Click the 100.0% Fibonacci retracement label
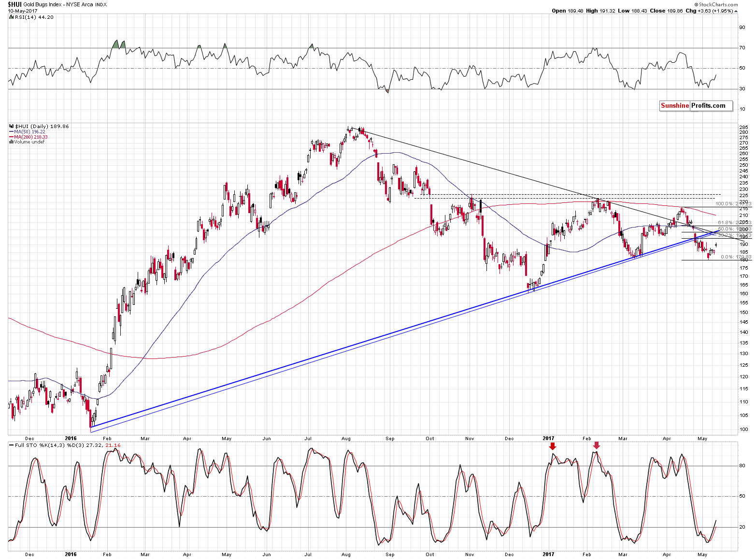This screenshot has height=559, width=756. (x=733, y=204)
